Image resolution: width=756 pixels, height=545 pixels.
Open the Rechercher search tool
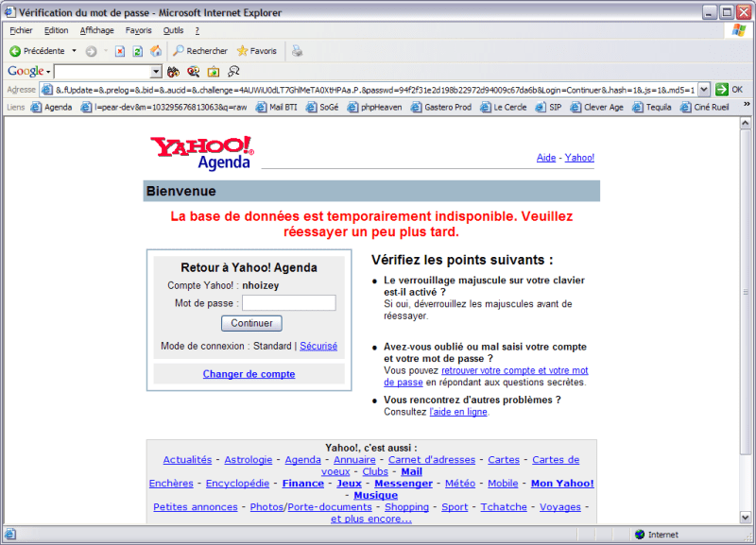tap(200, 51)
